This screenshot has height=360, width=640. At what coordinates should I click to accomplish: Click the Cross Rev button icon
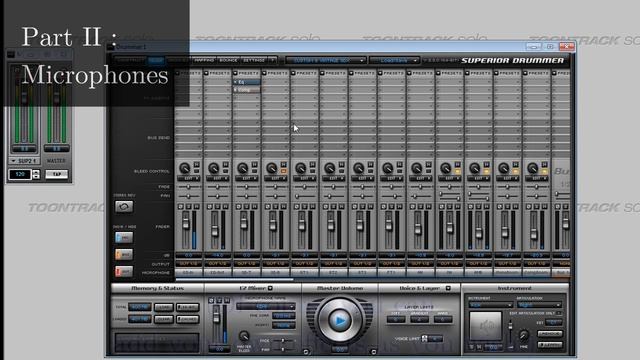click(x=124, y=207)
